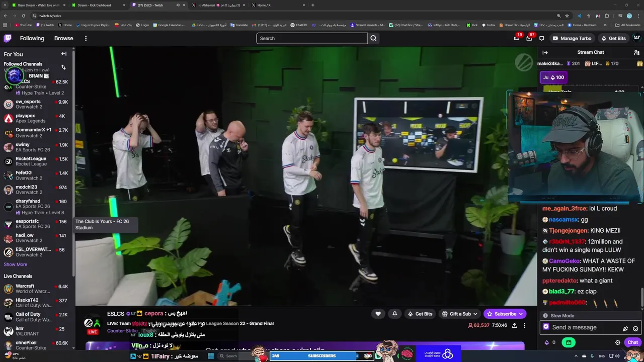
Task: Switch to Home / X browser tab
Action: pos(278,5)
